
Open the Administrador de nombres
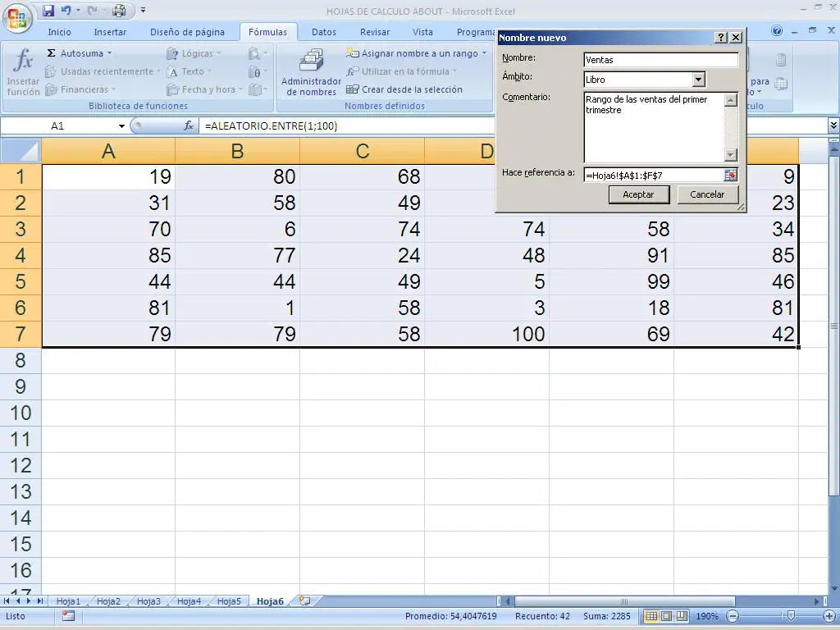[311, 72]
